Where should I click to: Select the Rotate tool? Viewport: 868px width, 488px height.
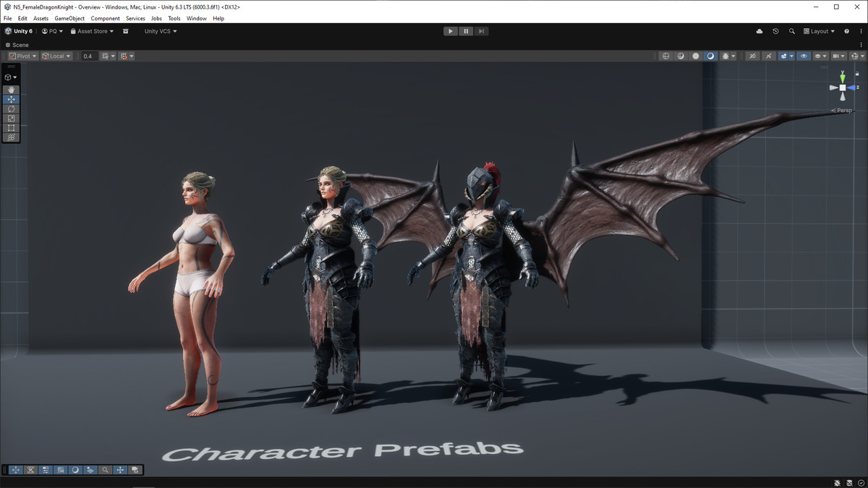[x=12, y=108]
